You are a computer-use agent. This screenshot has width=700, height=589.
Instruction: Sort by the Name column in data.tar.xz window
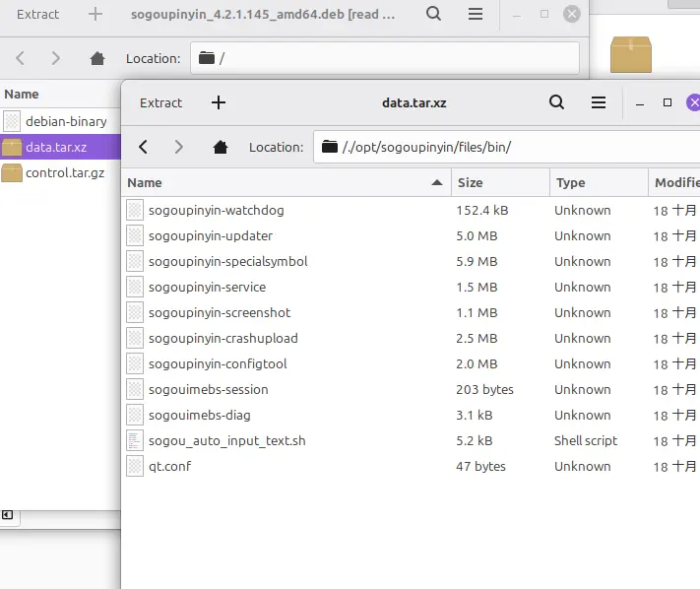286,182
